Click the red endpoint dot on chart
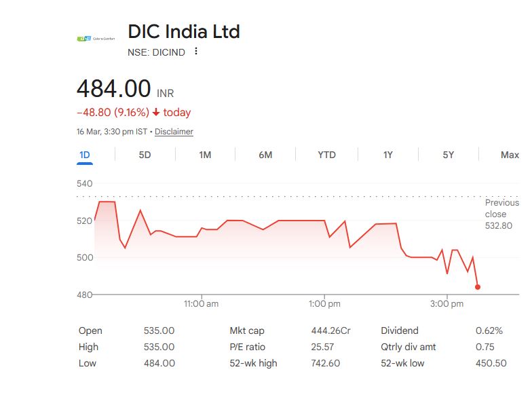The image size is (532, 397). [478, 287]
